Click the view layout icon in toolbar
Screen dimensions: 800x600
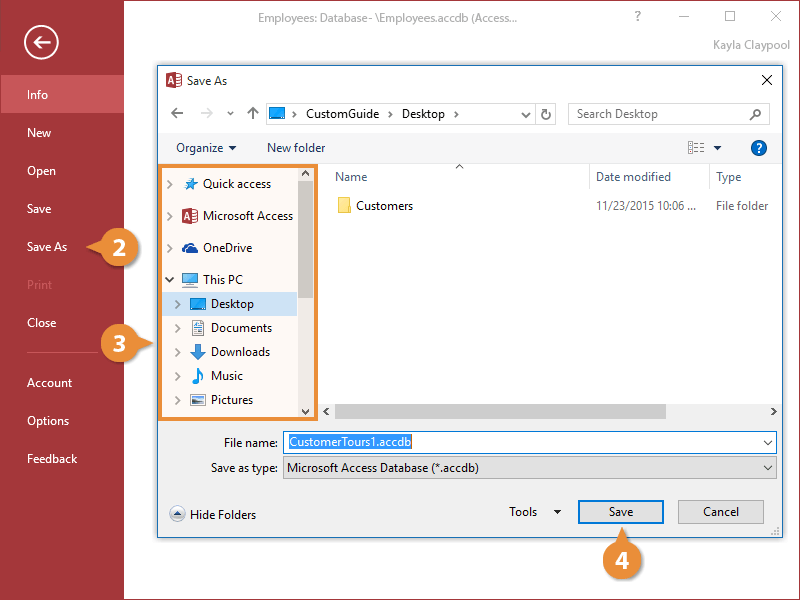[x=697, y=148]
